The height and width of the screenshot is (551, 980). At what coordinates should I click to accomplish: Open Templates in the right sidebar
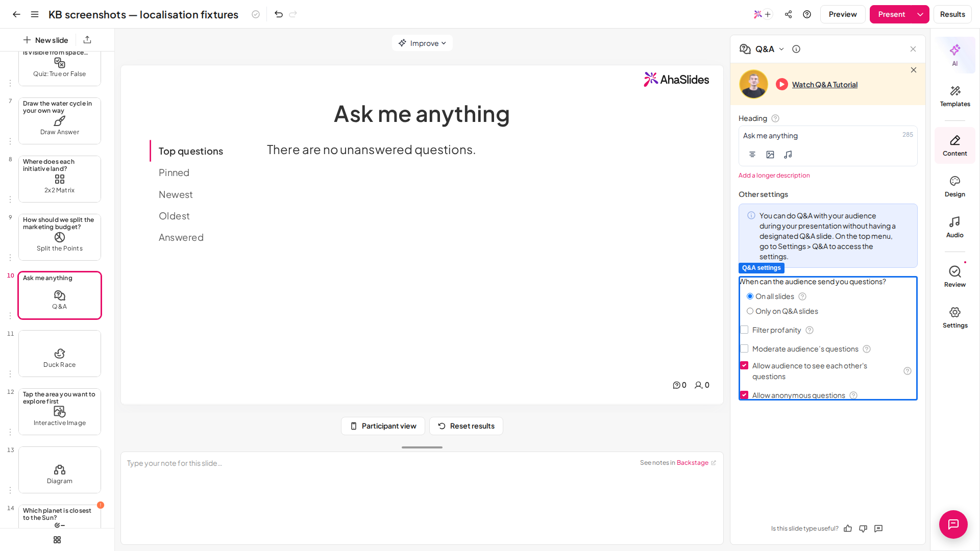coord(955,96)
